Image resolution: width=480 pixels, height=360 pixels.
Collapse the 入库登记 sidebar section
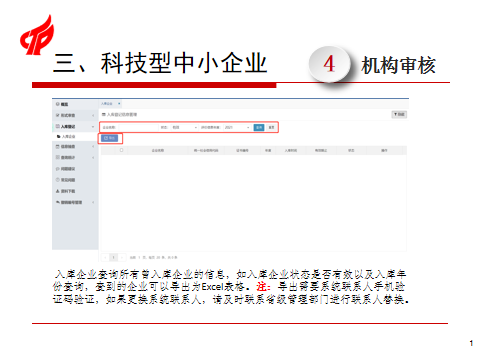(x=93, y=127)
